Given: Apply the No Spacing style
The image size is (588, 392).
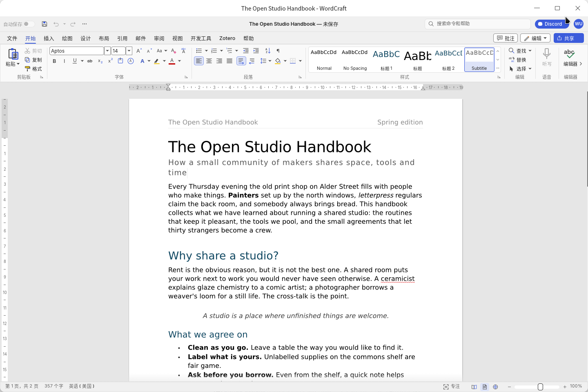Looking at the screenshot, I should coord(355,60).
